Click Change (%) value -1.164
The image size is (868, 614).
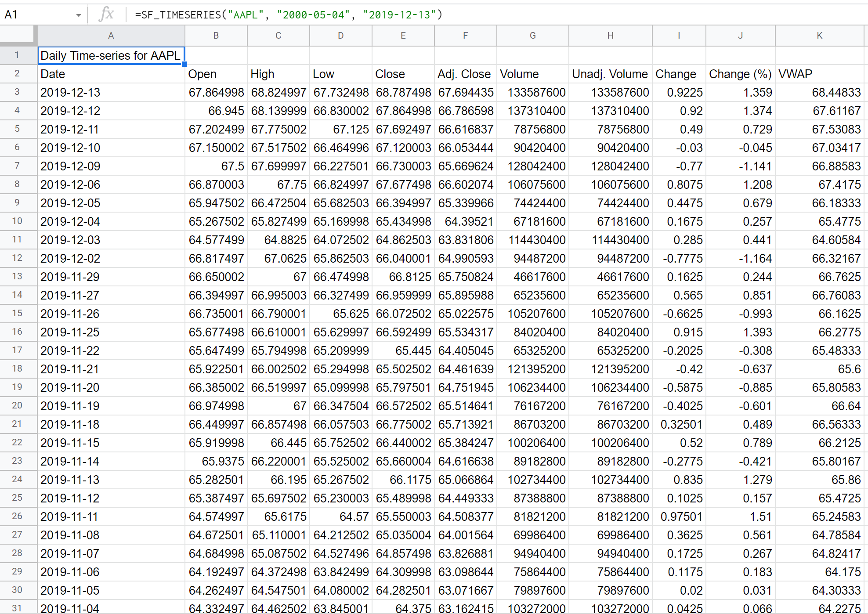click(x=741, y=259)
